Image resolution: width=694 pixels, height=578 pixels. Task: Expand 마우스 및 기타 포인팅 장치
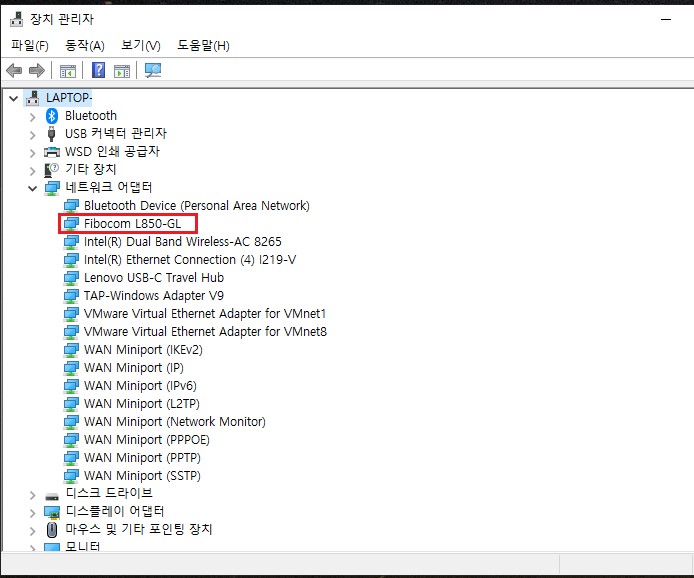[x=32, y=531]
